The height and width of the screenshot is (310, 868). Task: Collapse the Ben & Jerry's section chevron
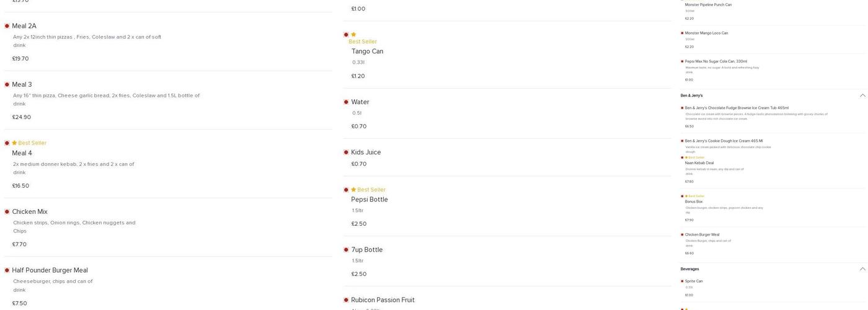point(862,95)
